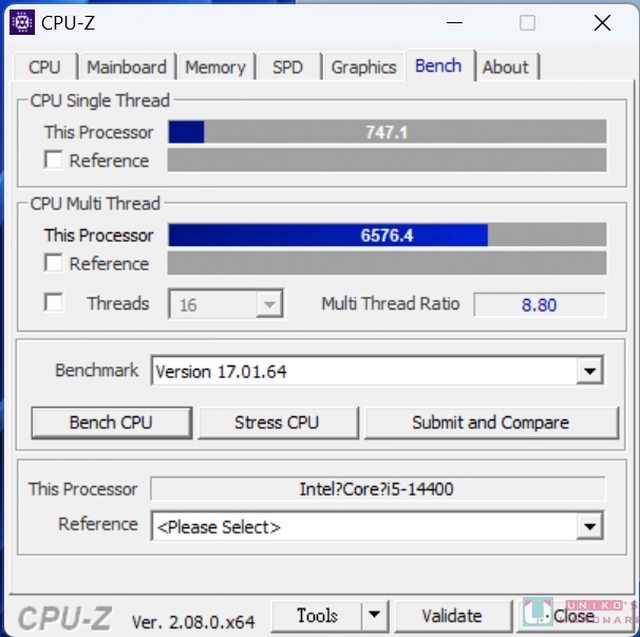
Task: Click Submit and Compare
Action: (x=491, y=423)
